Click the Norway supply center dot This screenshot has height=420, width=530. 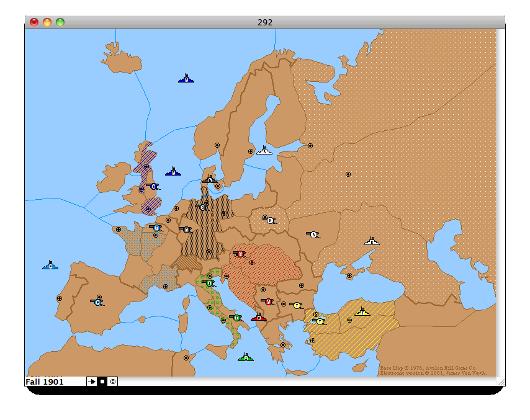217,145
